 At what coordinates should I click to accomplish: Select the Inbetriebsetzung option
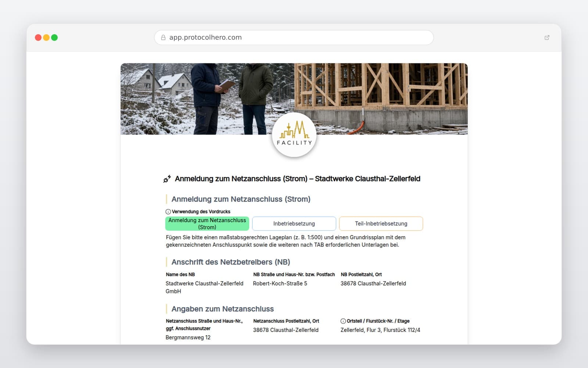point(294,224)
